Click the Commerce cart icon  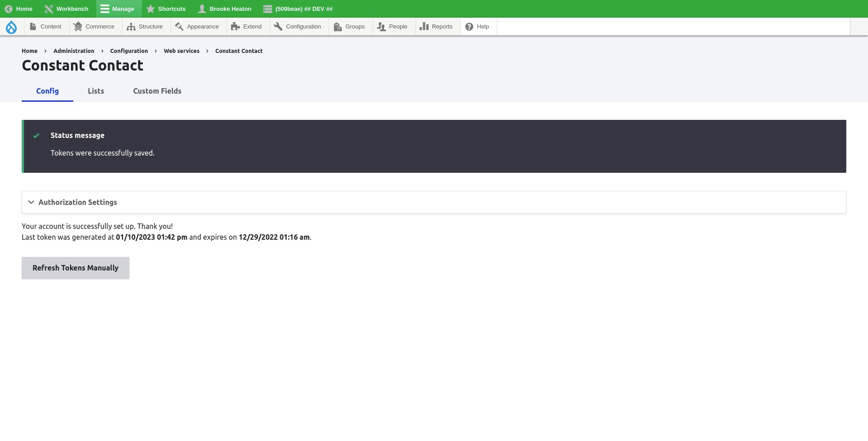point(78,27)
